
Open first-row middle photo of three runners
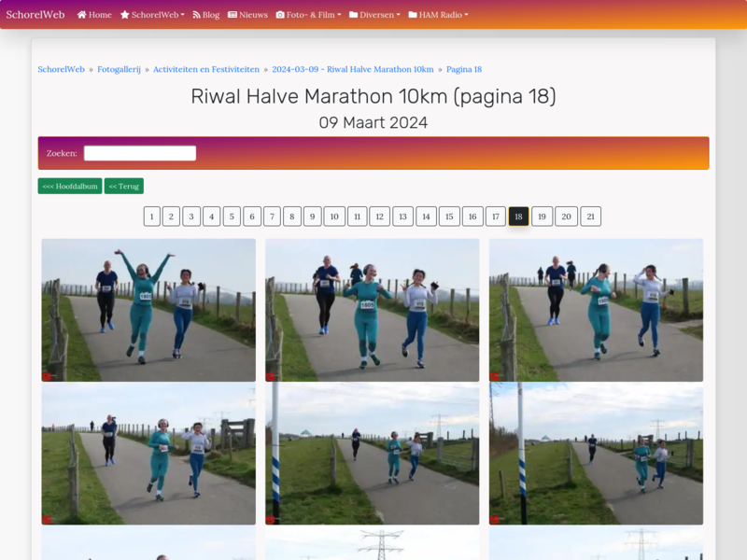372,310
